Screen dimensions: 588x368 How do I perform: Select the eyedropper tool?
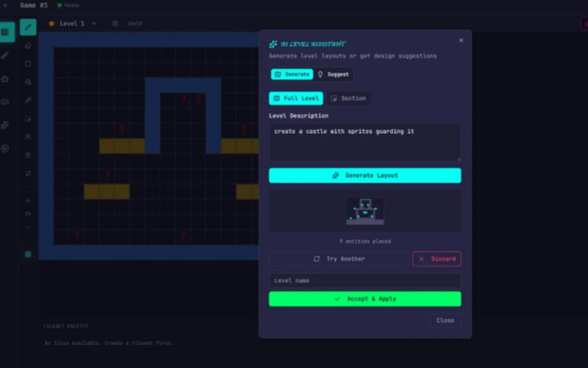click(28, 101)
